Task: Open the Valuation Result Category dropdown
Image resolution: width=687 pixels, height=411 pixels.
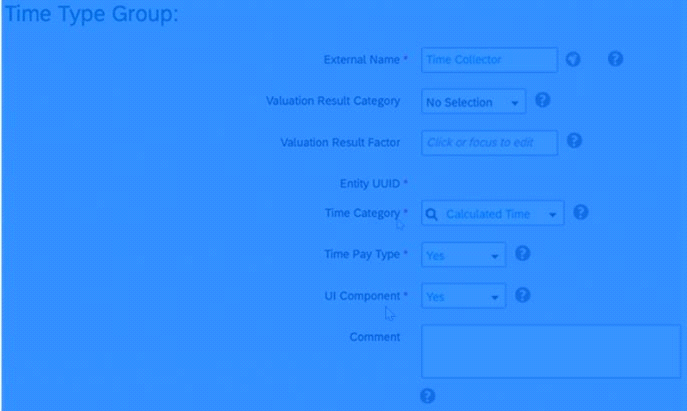Action: tap(473, 102)
